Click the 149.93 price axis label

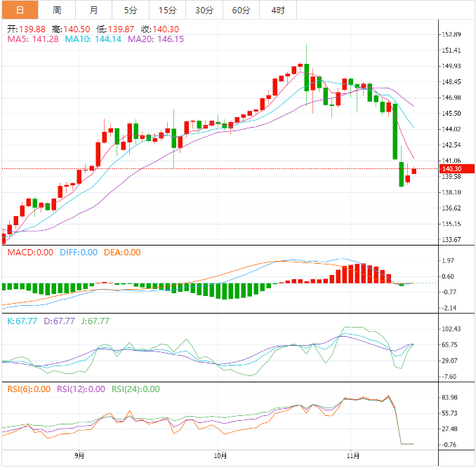pos(451,66)
